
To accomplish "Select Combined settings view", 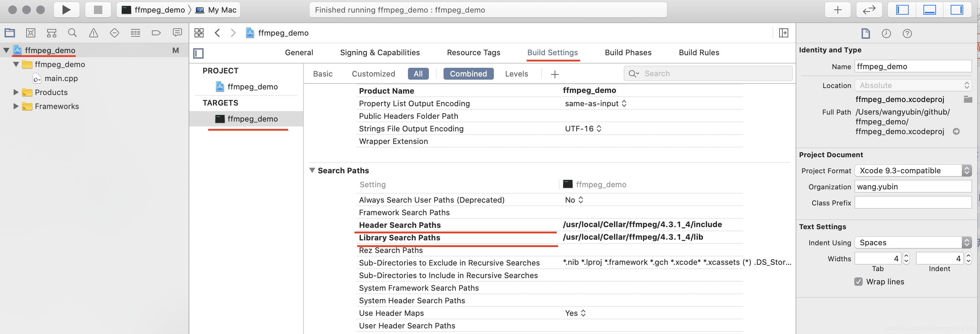I will [468, 74].
